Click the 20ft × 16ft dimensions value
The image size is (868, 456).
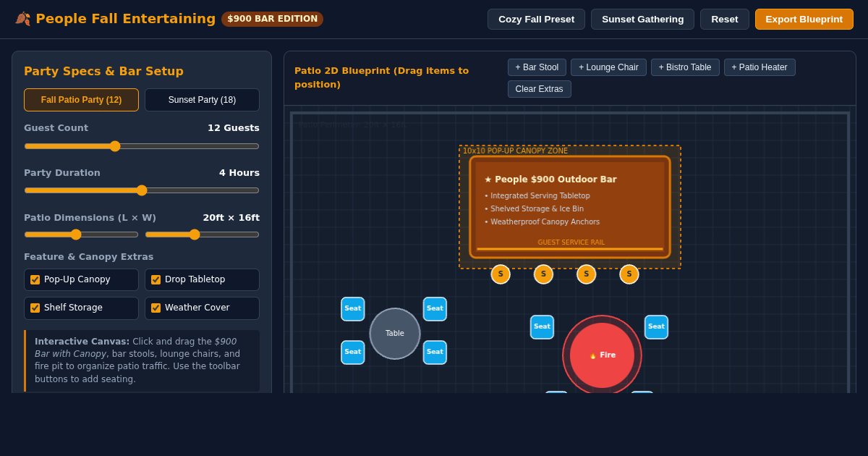[x=231, y=218]
